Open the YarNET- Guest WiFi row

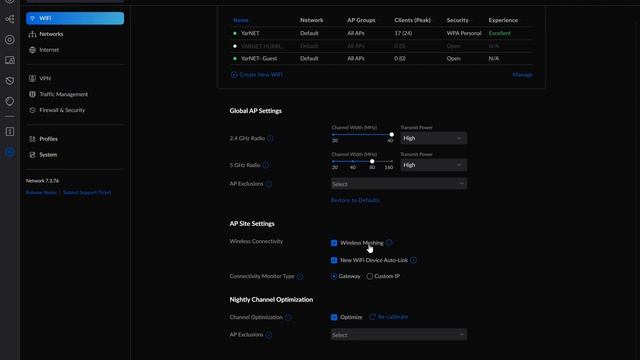382,58
